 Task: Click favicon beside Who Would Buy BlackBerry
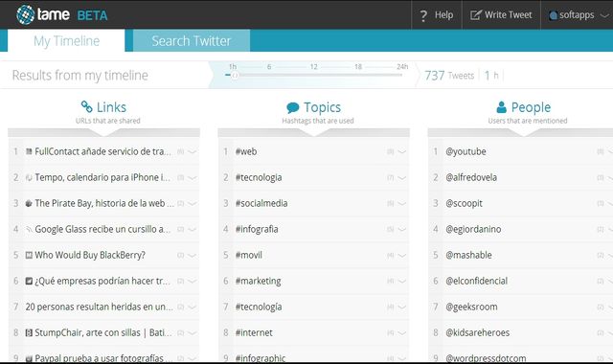click(29, 255)
